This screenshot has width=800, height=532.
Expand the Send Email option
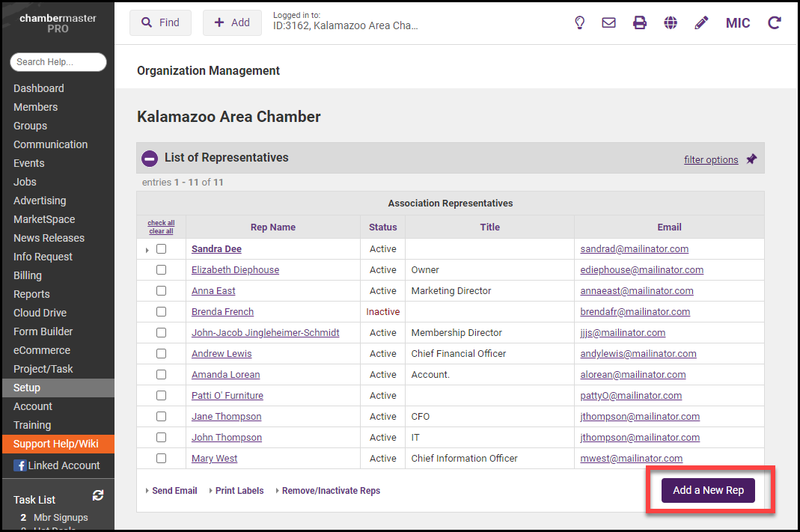pyautogui.click(x=171, y=491)
